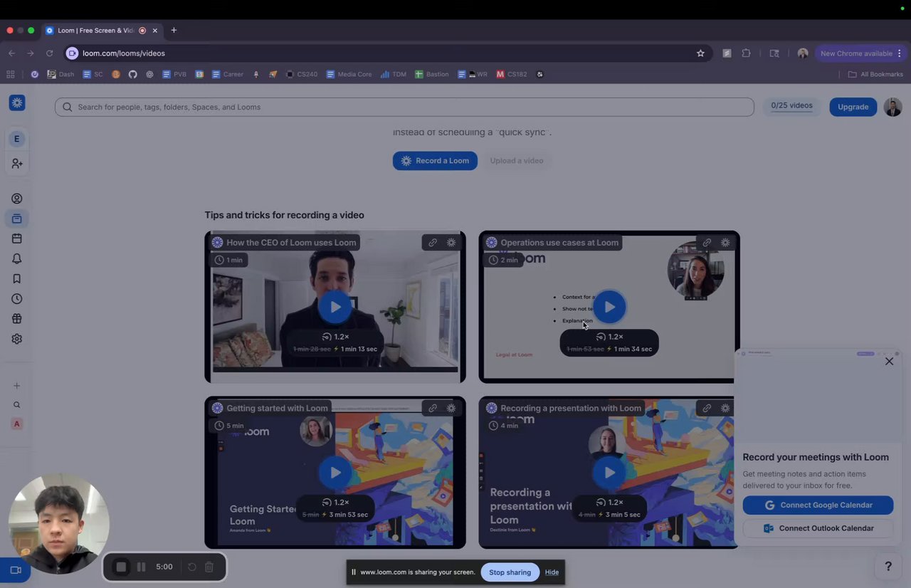
Task: Click Stop sharing button
Action: [x=510, y=572]
